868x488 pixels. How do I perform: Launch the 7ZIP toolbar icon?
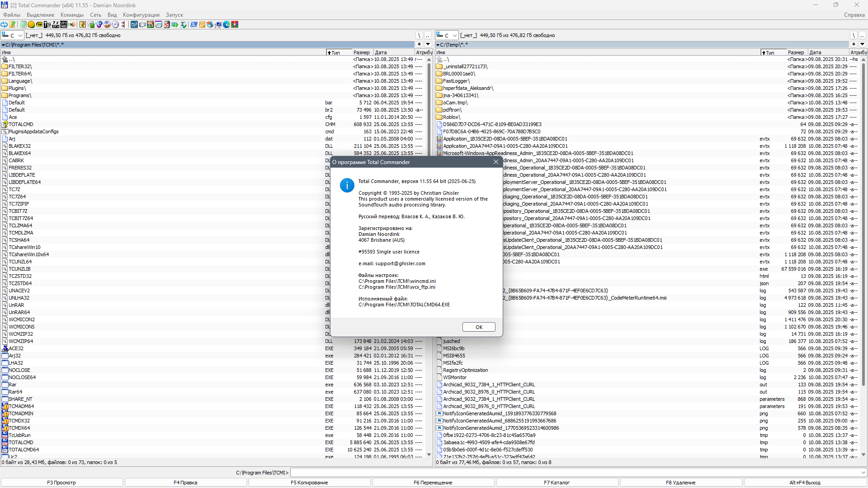pyautogui.click(x=47, y=24)
